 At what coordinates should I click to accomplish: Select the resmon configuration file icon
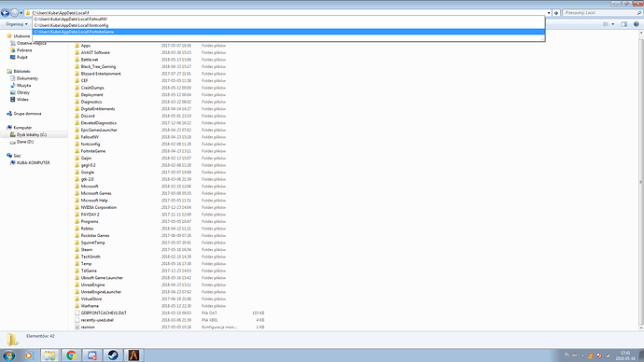pyautogui.click(x=77, y=327)
